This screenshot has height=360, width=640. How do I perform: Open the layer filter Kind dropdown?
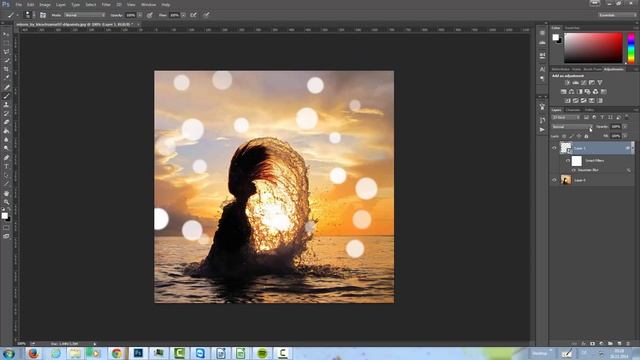point(566,118)
